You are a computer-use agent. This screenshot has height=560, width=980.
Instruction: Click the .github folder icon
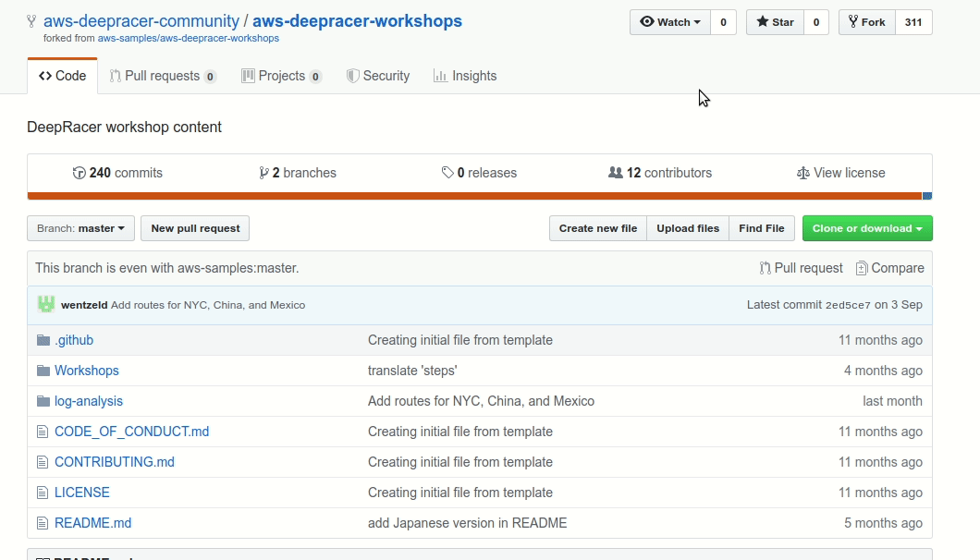[43, 340]
